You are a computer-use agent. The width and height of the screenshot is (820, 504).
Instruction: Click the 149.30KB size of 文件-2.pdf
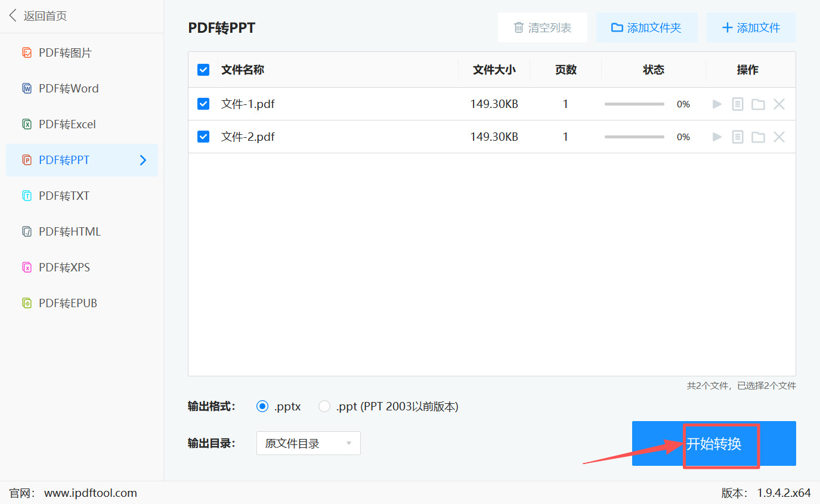click(494, 137)
